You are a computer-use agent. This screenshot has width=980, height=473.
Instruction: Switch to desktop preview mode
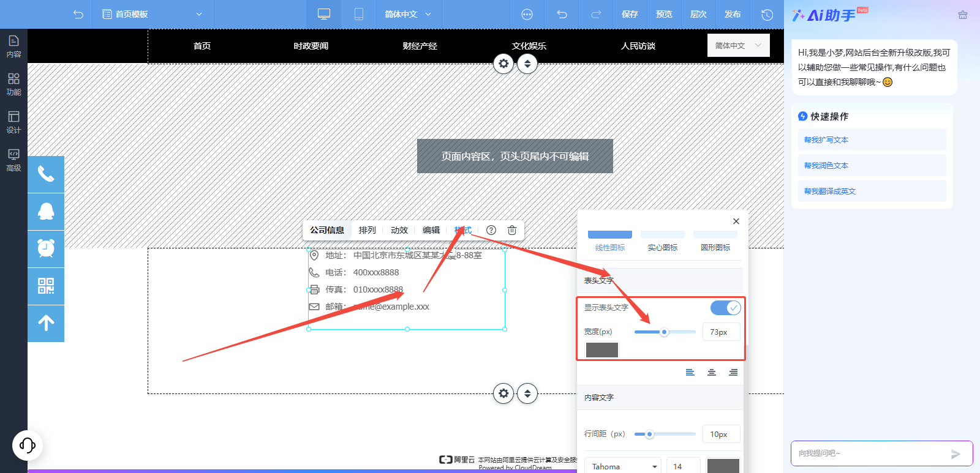324,14
